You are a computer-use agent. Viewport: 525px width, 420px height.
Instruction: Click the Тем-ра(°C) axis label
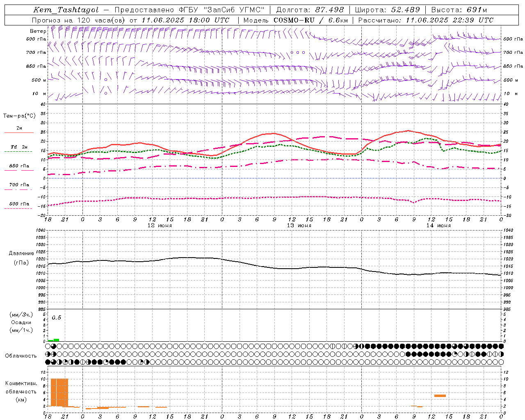19,116
